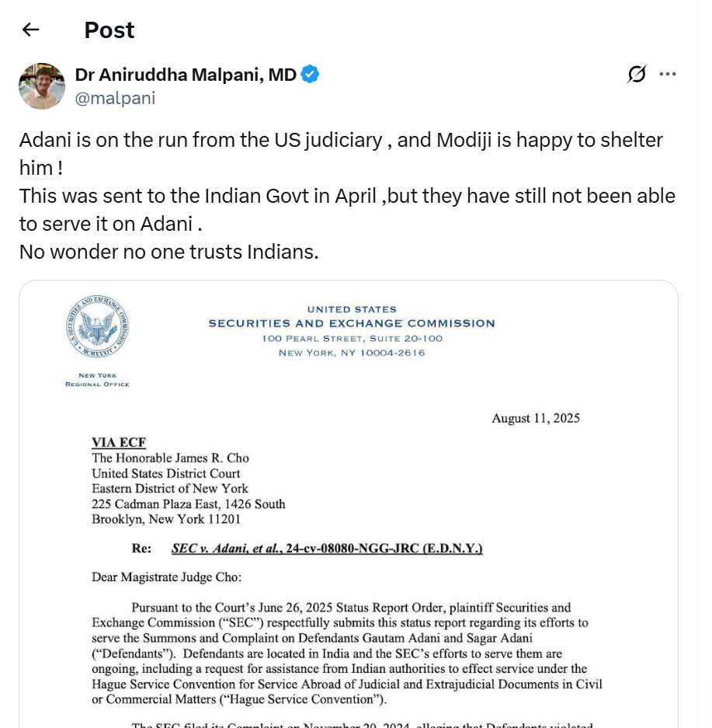Click the sentence 'No wonder no one trusts Indians.'

click(x=168, y=252)
